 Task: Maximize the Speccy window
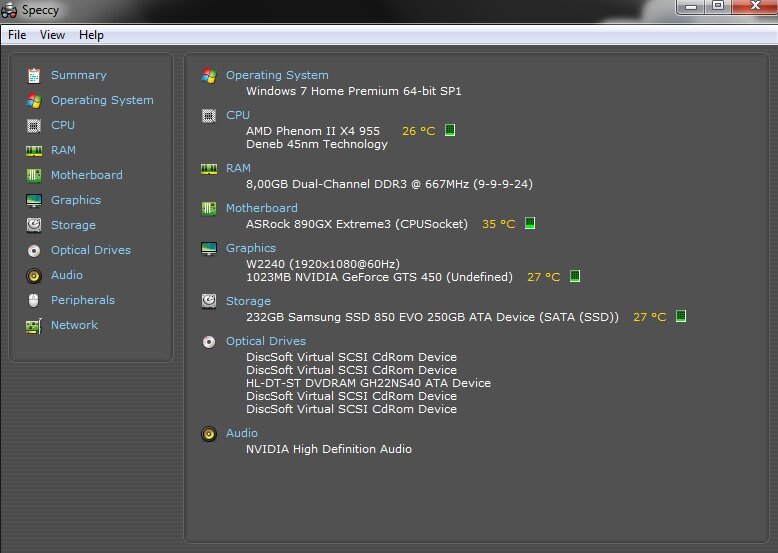717,6
